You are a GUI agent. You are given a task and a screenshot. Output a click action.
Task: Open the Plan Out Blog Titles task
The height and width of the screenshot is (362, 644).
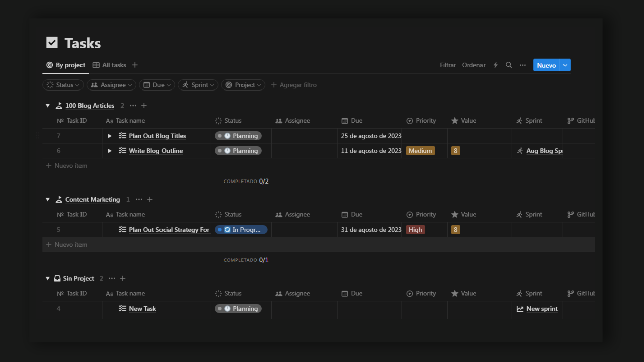click(x=157, y=136)
